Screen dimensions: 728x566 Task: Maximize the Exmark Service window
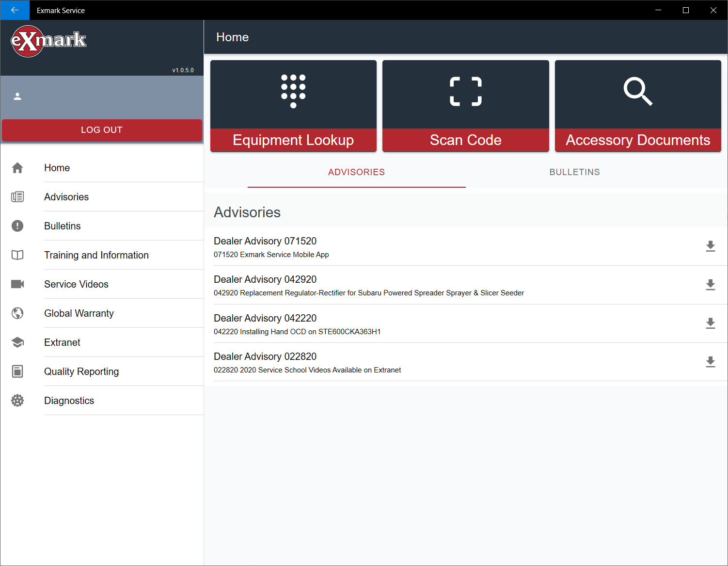pyautogui.click(x=686, y=10)
